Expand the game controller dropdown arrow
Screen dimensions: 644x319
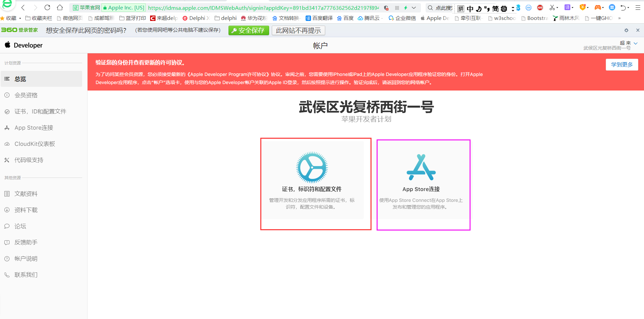(x=603, y=8)
